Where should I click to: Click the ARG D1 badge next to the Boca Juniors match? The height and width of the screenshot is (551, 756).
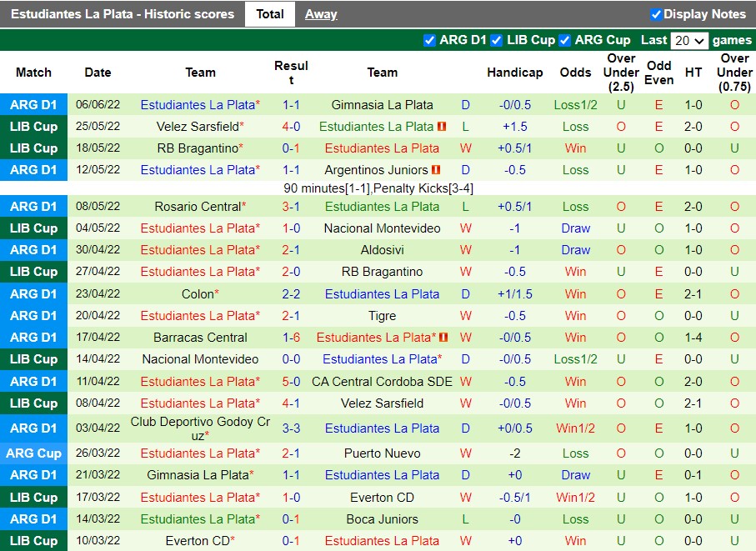tap(33, 518)
